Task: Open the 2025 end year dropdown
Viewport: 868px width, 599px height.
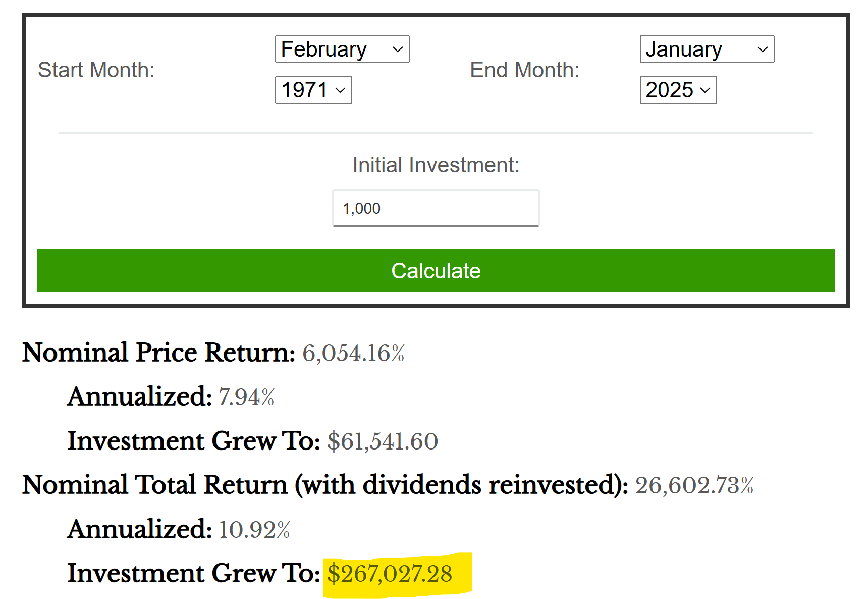Action: coord(678,90)
